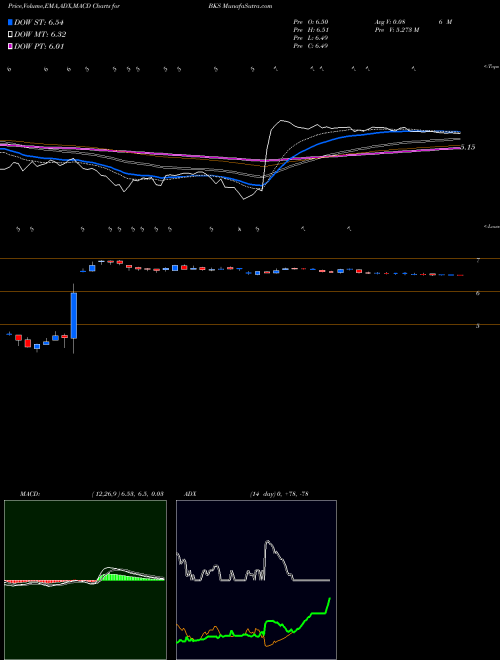This screenshot has width=500, height=660.
Task: Open the ADX indicator chart panel
Action: coord(256,580)
